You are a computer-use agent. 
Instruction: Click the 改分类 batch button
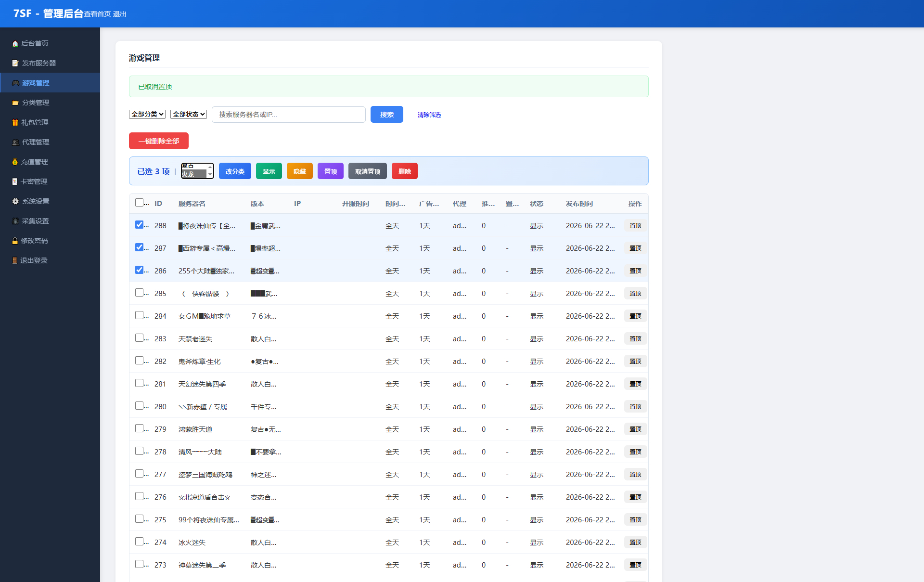pos(235,171)
